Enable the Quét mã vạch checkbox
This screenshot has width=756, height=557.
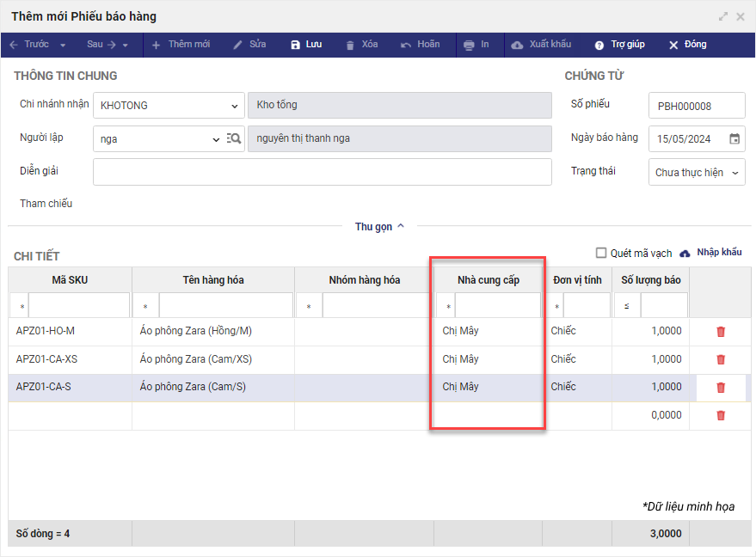(x=602, y=254)
